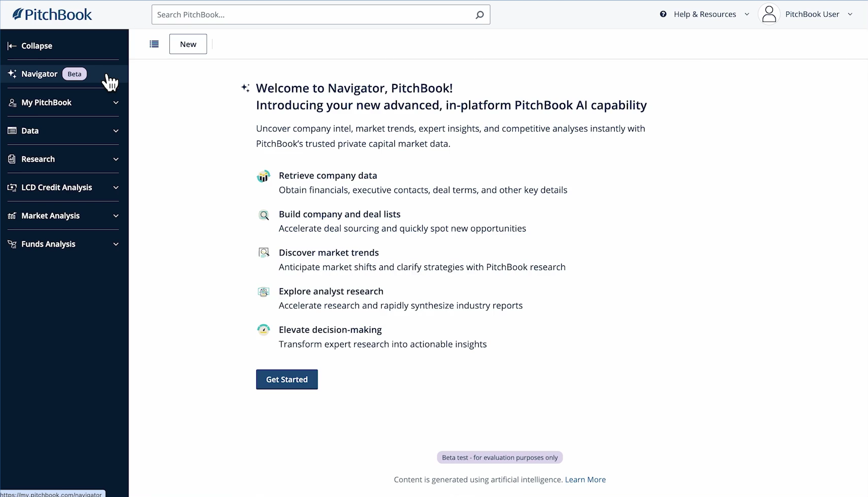Click the search magnifier icon

480,15
